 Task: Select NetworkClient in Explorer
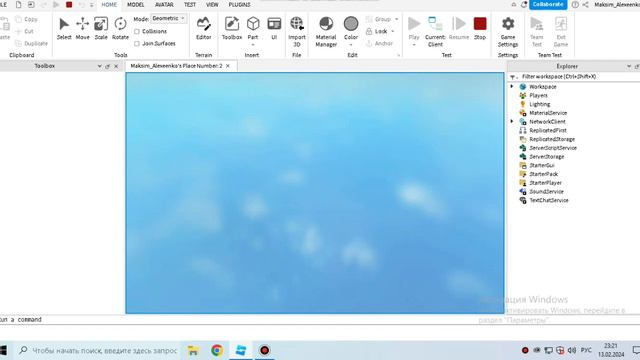click(547, 122)
